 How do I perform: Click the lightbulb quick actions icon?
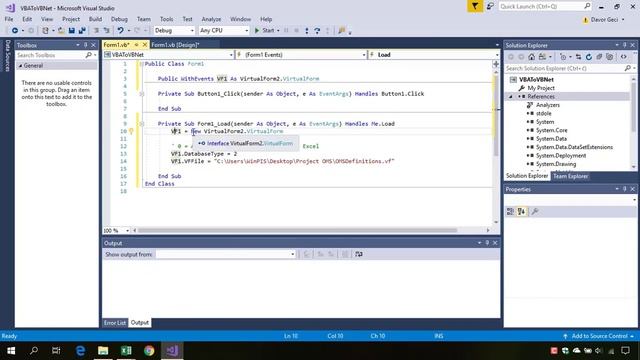[x=131, y=131]
